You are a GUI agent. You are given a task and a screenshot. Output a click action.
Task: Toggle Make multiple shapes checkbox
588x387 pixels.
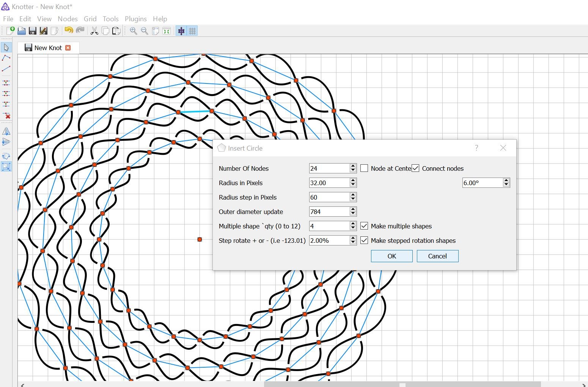tap(364, 226)
